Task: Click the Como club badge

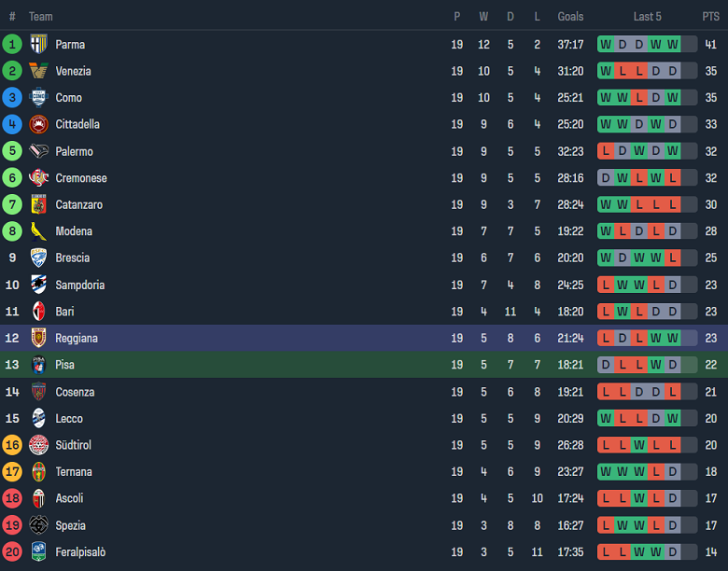Action: point(38,98)
